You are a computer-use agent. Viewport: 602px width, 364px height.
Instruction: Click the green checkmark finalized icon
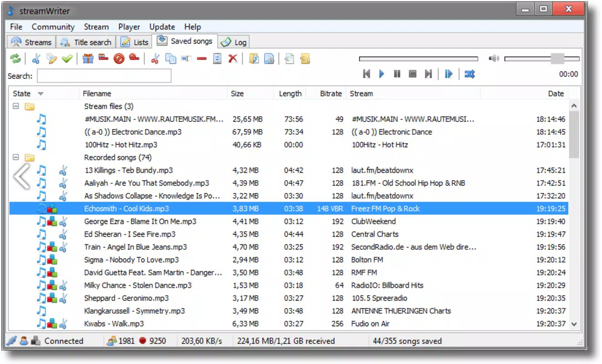pos(67,59)
